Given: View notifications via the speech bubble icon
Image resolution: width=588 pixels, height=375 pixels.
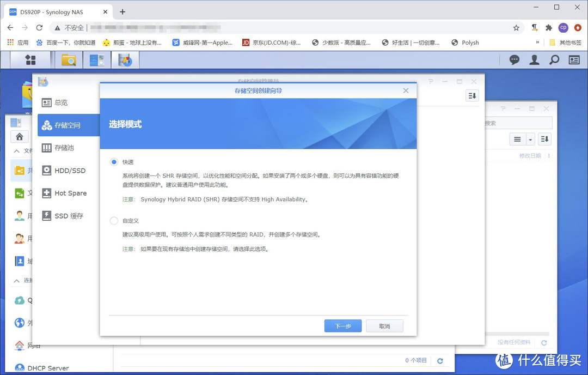Looking at the screenshot, I should click(x=514, y=60).
